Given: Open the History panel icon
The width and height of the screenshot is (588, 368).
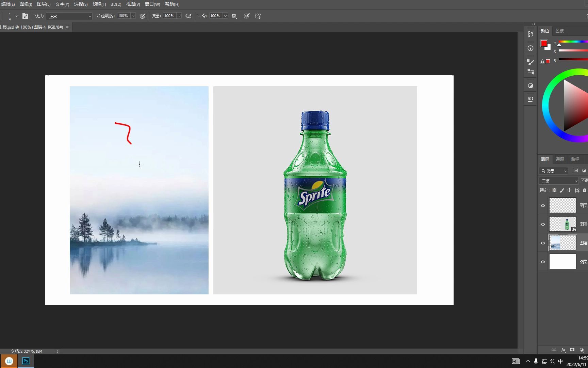Looking at the screenshot, I should click(530, 34).
